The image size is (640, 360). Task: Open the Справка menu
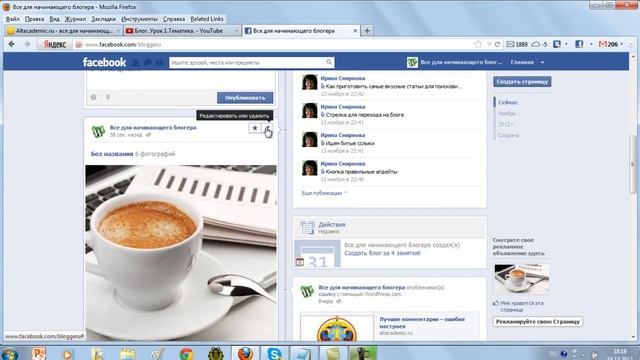[x=174, y=19]
